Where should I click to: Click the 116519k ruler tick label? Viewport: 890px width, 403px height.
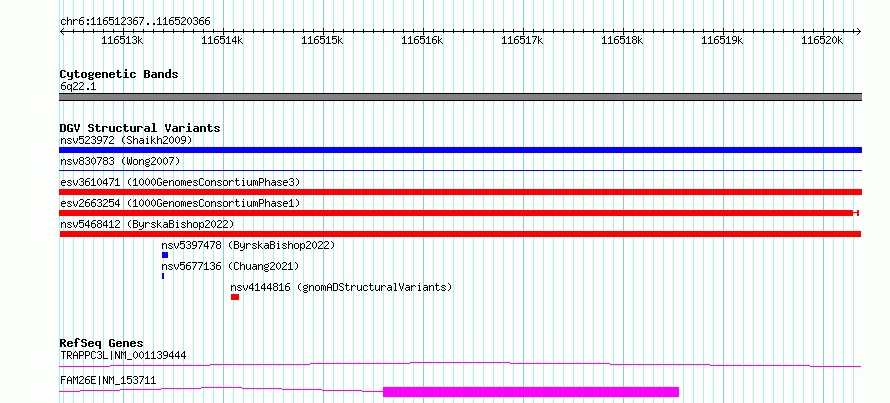tap(723, 40)
